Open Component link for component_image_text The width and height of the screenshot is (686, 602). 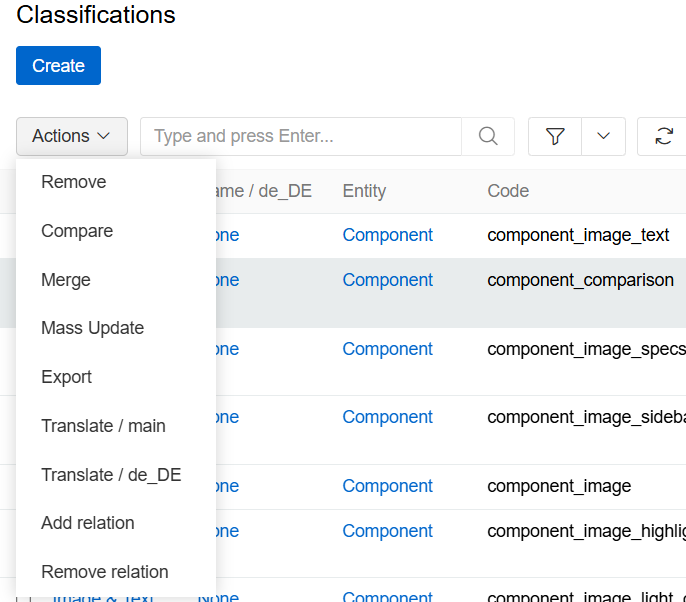point(388,235)
